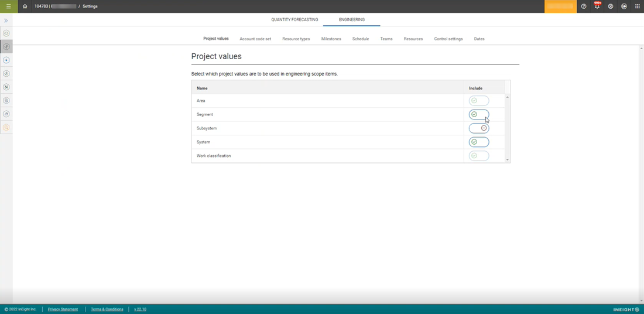Click the orange magnifier hexagon sidebar icon
The image size is (644, 314).
(6, 127)
